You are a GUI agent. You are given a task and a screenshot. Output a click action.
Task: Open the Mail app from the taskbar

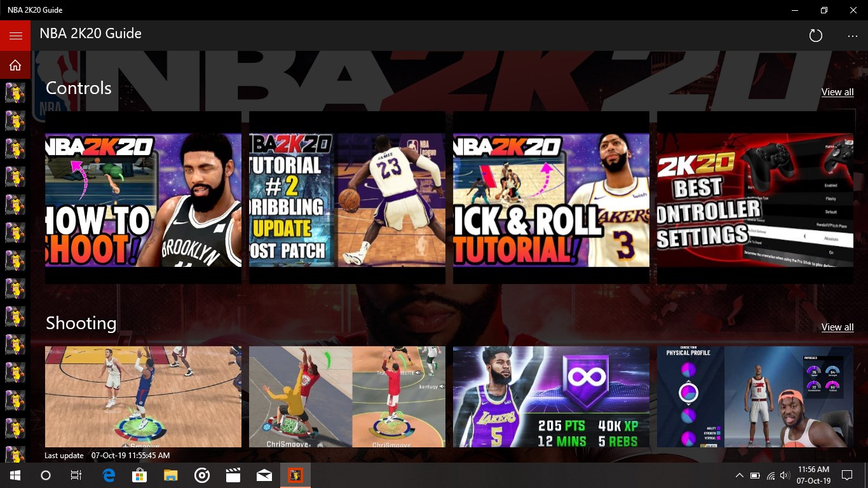tap(264, 475)
